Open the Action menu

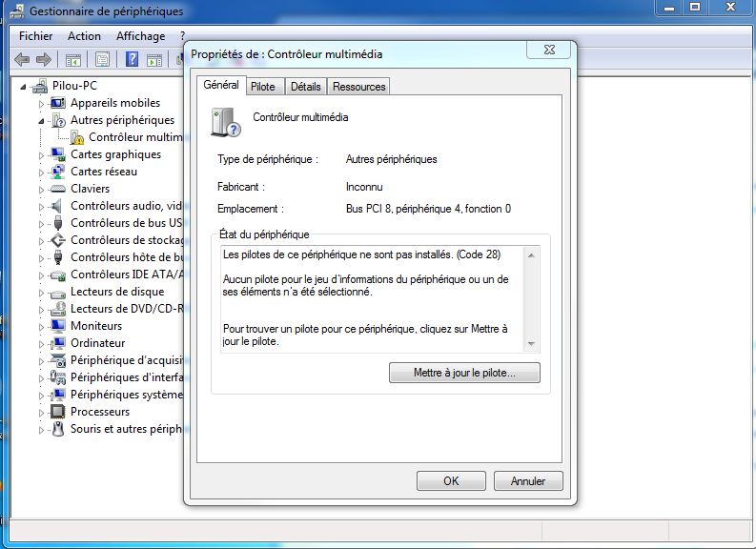[85, 36]
